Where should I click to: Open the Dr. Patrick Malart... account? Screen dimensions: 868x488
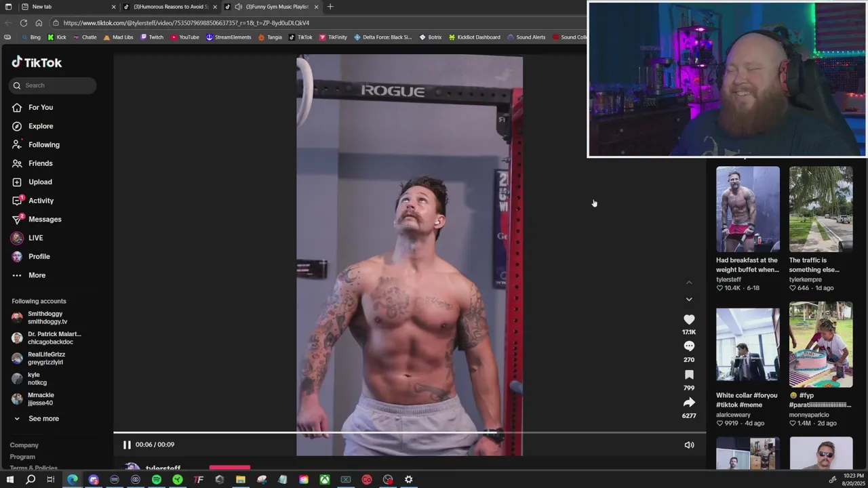(x=46, y=338)
